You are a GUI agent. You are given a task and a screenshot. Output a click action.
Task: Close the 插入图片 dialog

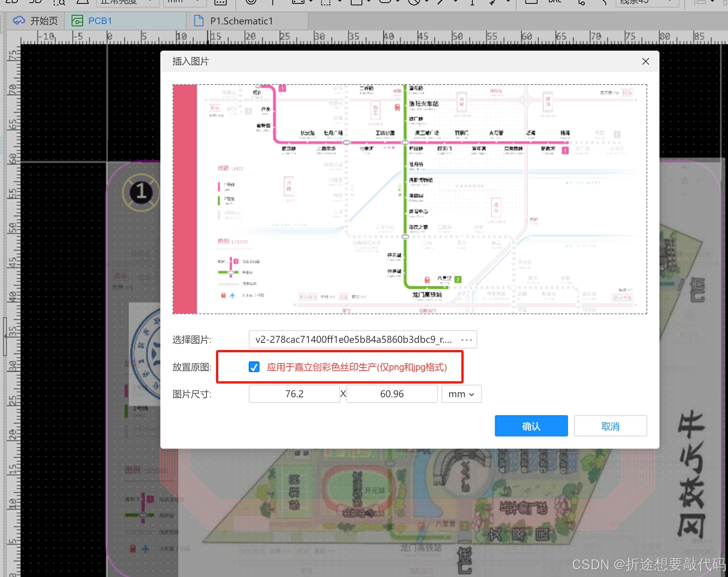645,61
